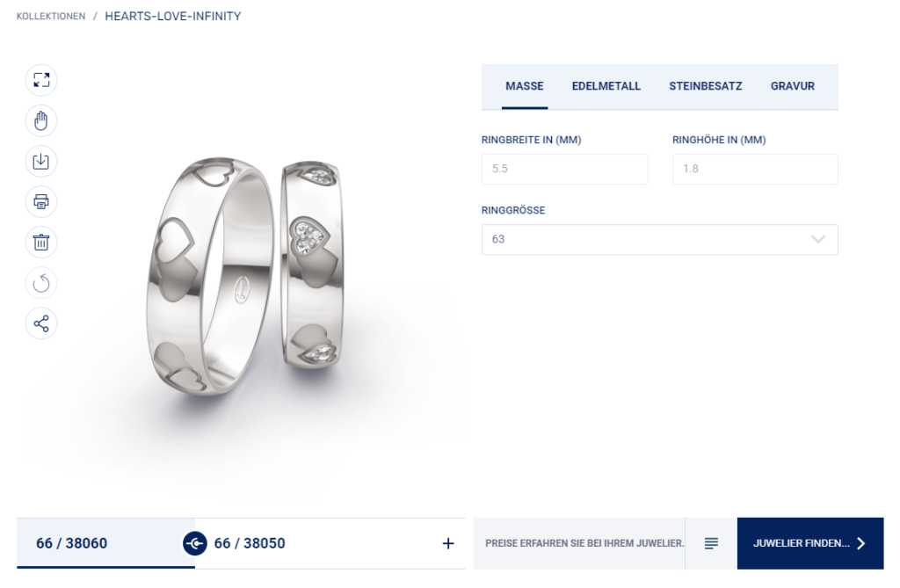Click the Juwelier finden button

pyautogui.click(x=810, y=543)
